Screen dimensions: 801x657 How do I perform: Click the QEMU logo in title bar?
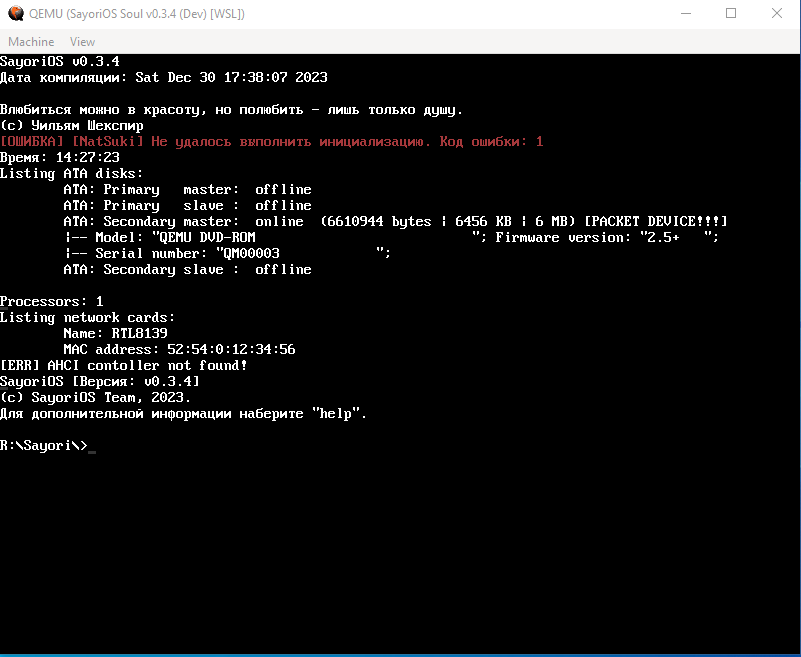(16, 13)
